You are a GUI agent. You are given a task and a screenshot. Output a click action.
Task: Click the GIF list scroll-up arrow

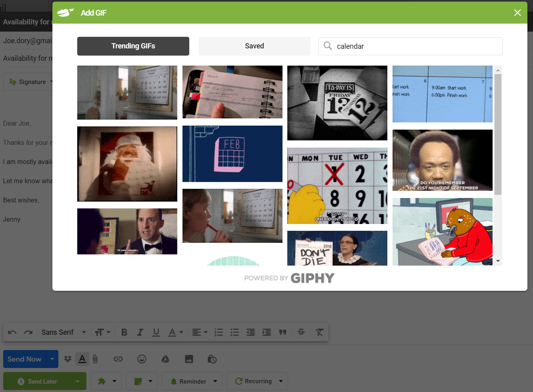pyautogui.click(x=498, y=70)
